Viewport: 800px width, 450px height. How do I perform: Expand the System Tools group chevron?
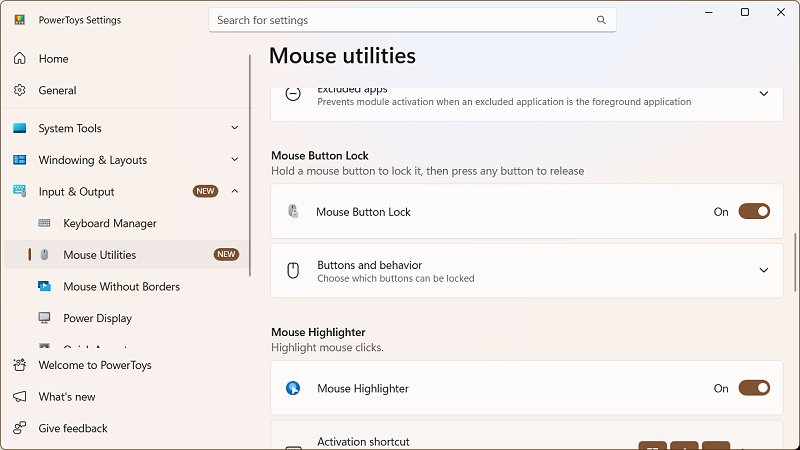235,128
